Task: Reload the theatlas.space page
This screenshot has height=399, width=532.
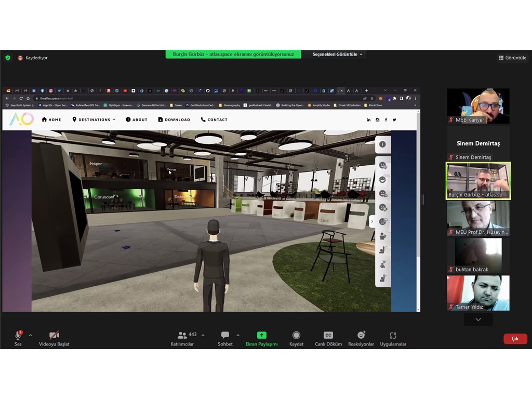Action: tap(21, 98)
